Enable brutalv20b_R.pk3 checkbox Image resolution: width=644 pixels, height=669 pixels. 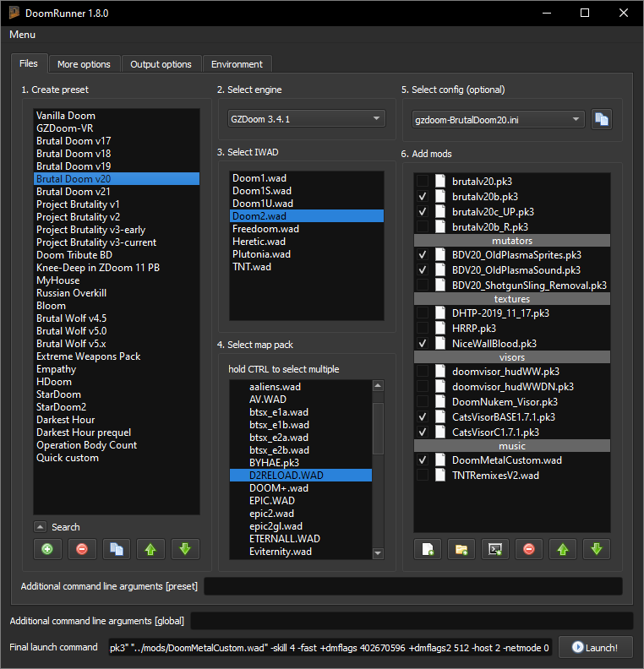(x=423, y=226)
